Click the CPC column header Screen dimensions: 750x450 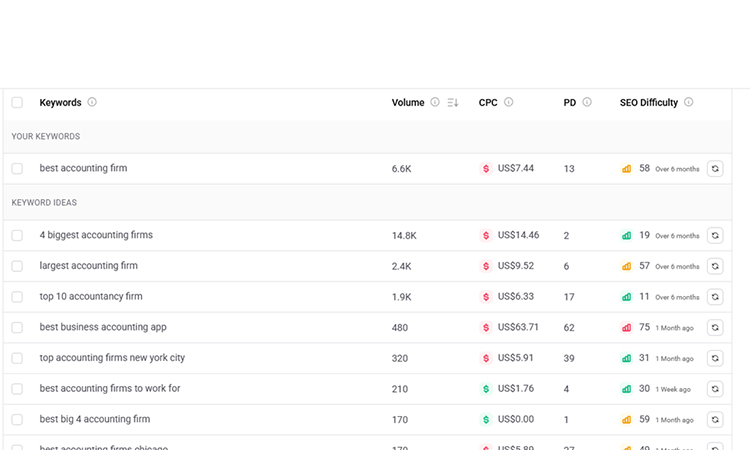pyautogui.click(x=488, y=102)
